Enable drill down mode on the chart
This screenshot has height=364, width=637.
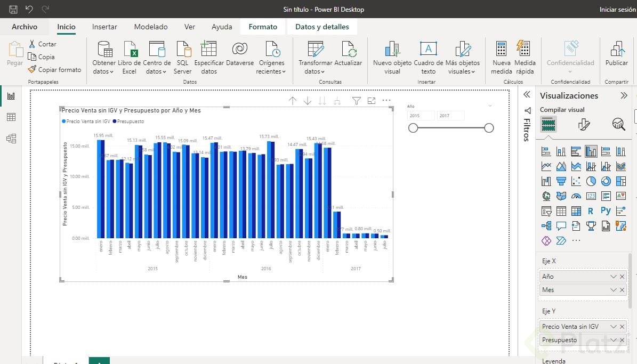308,101
